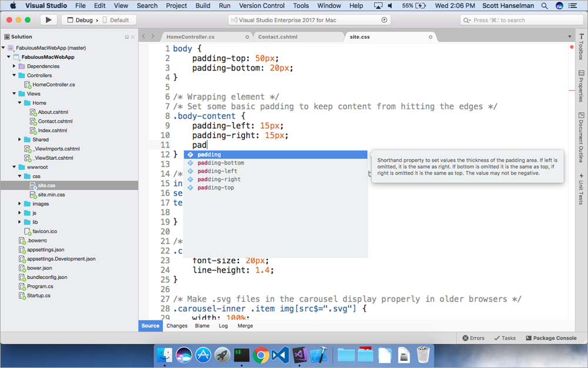Select Program.cs file
The width and height of the screenshot is (588, 368).
point(40,286)
